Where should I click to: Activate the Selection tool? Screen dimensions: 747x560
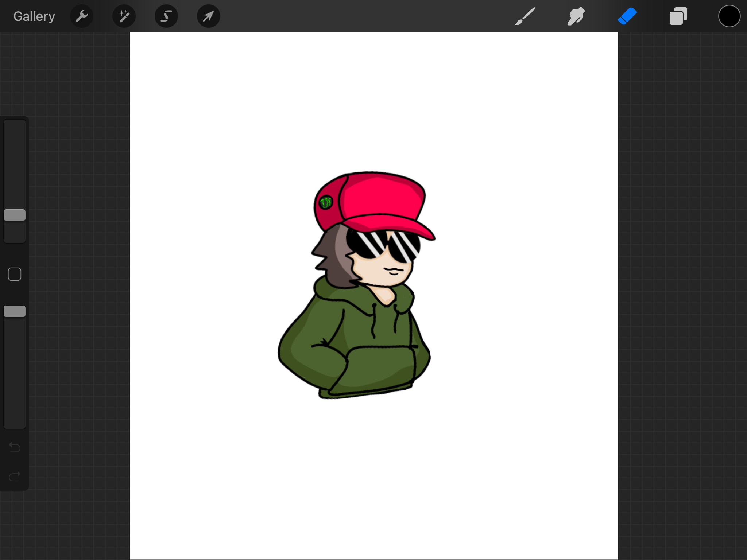point(166,16)
